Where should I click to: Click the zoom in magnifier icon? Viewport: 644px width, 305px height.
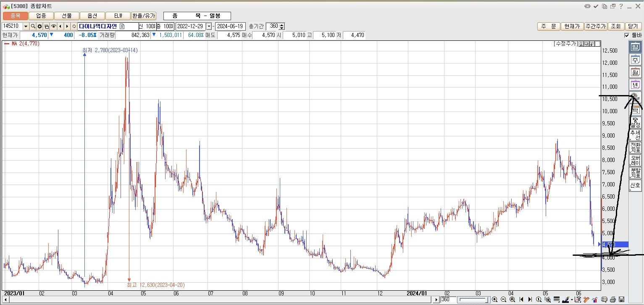pyautogui.click(x=494, y=300)
